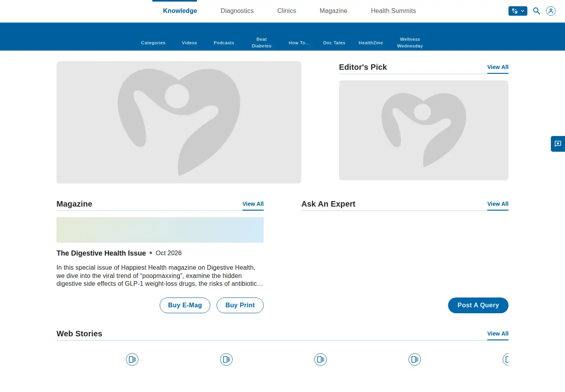Viewport: 565px width, 392px height.
Task: Click the feedback icon on right edge
Action: pyautogui.click(x=558, y=144)
